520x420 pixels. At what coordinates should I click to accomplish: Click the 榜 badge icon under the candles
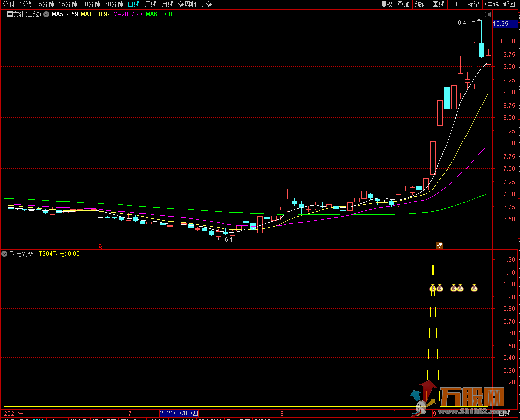pos(439,246)
